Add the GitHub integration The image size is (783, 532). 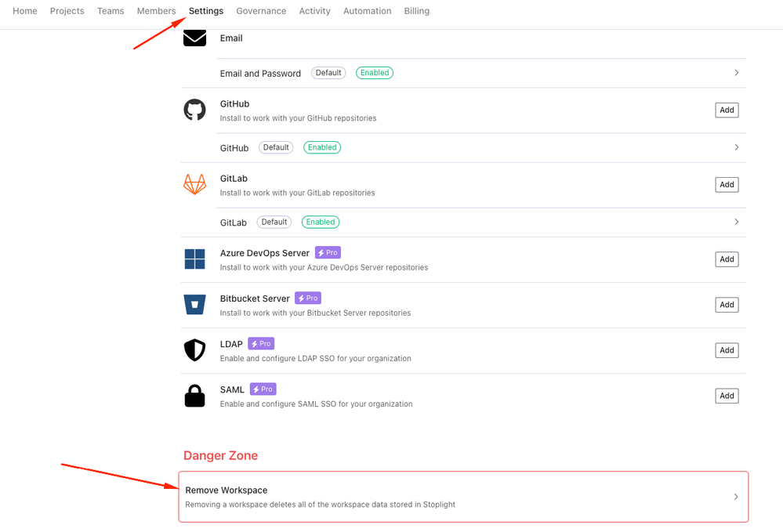point(727,110)
